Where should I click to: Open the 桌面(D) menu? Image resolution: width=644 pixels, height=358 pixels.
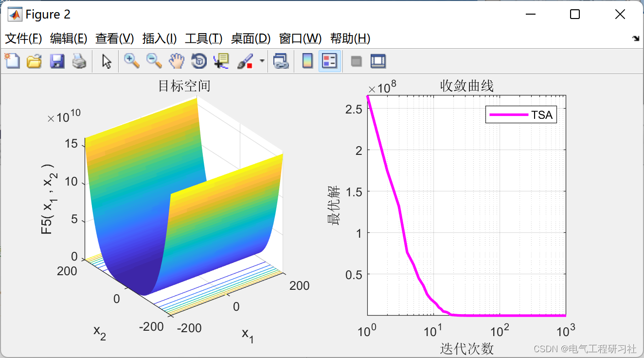click(250, 38)
